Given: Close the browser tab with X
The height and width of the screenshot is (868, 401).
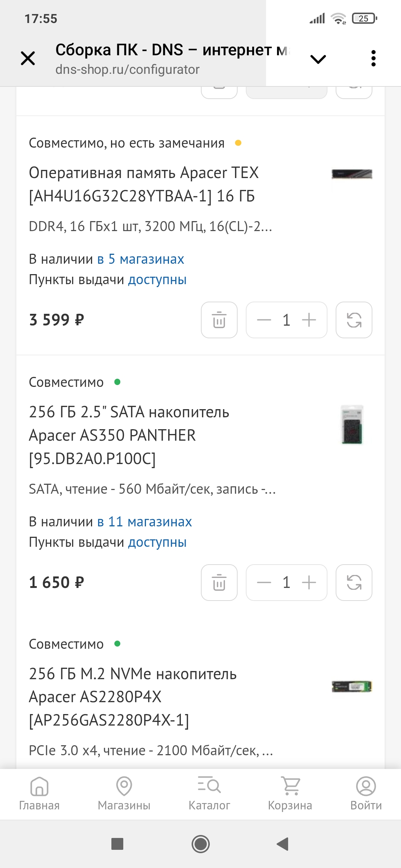Looking at the screenshot, I should [x=28, y=58].
